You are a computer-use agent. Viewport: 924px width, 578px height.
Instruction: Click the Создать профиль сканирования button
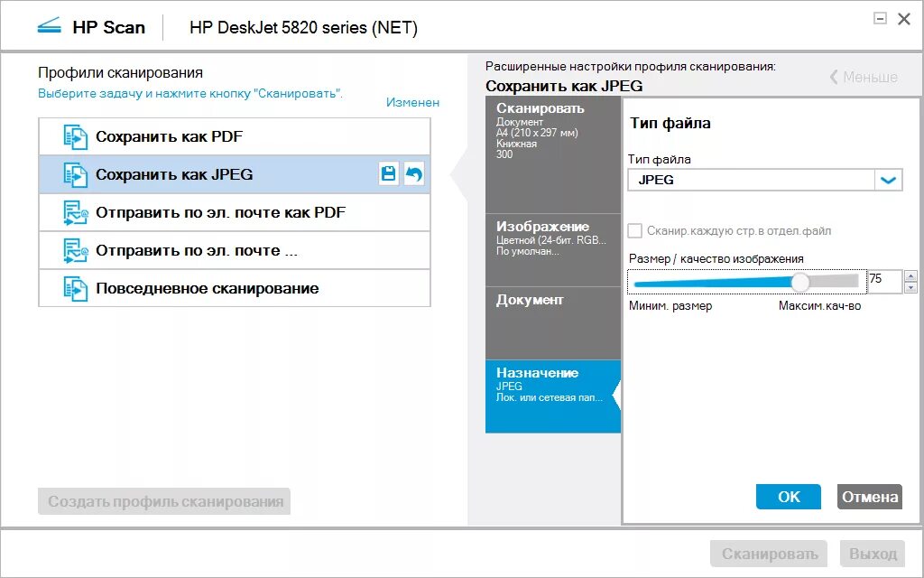(164, 501)
